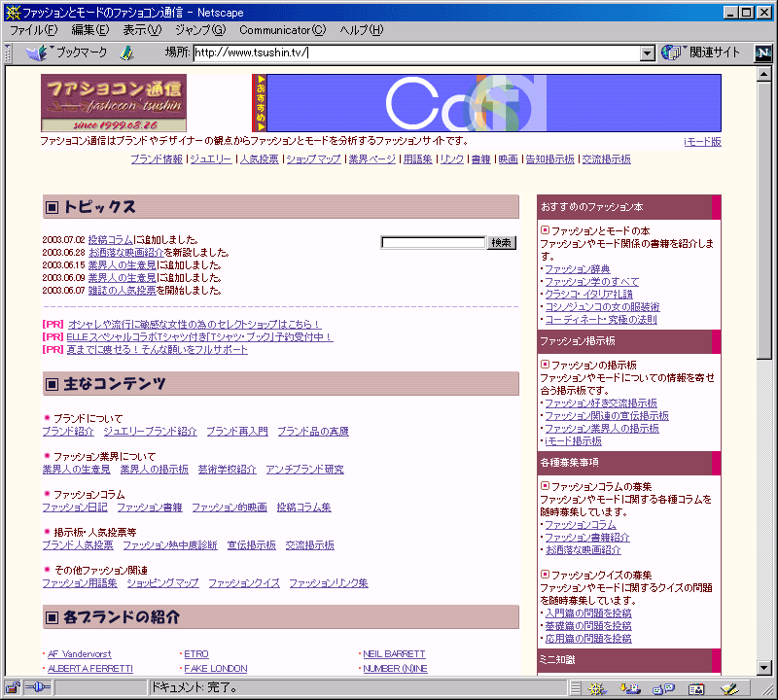Open 用語集 in top navigation
The height and width of the screenshot is (700, 778).
point(418,159)
